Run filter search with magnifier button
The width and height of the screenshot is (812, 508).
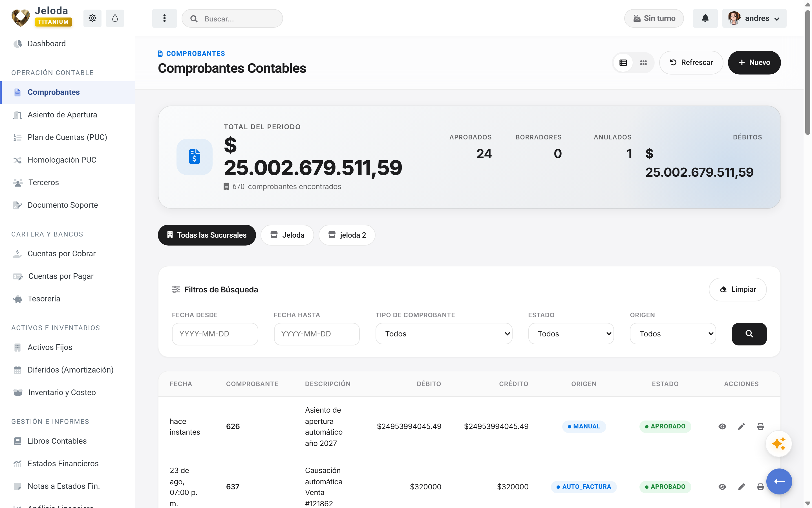coord(749,334)
